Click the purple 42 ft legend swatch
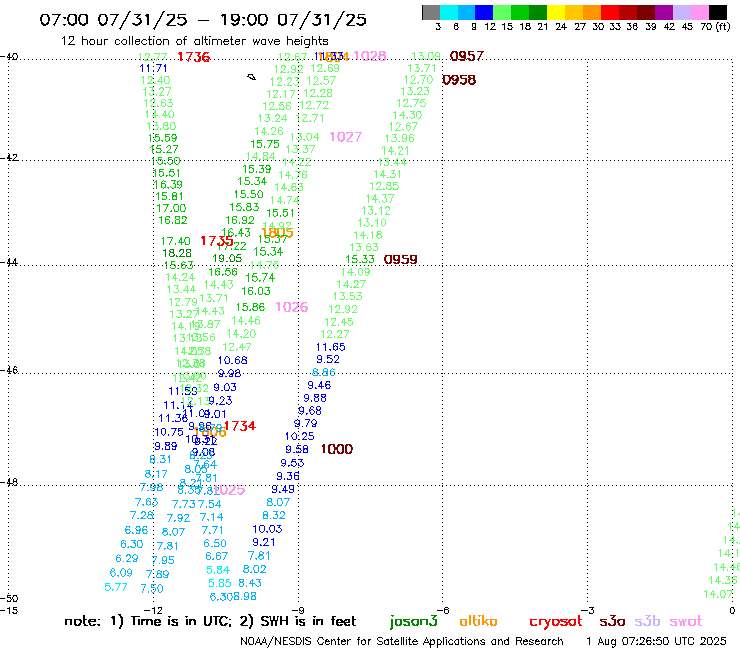Image resolution: width=740 pixels, height=650 pixels. (x=664, y=12)
